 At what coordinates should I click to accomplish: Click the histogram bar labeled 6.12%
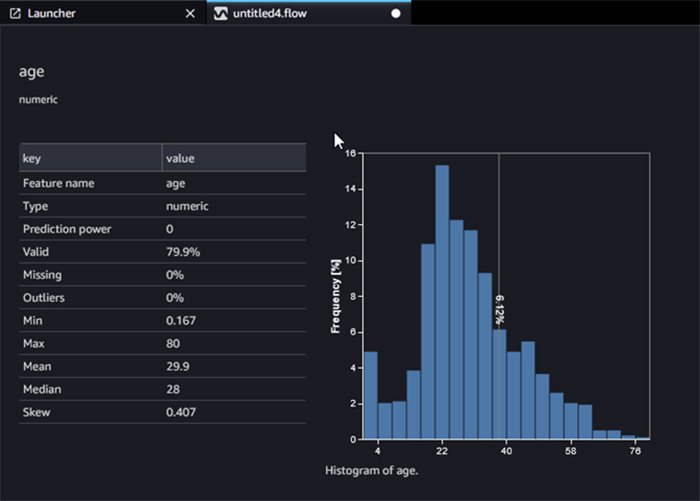pos(499,385)
